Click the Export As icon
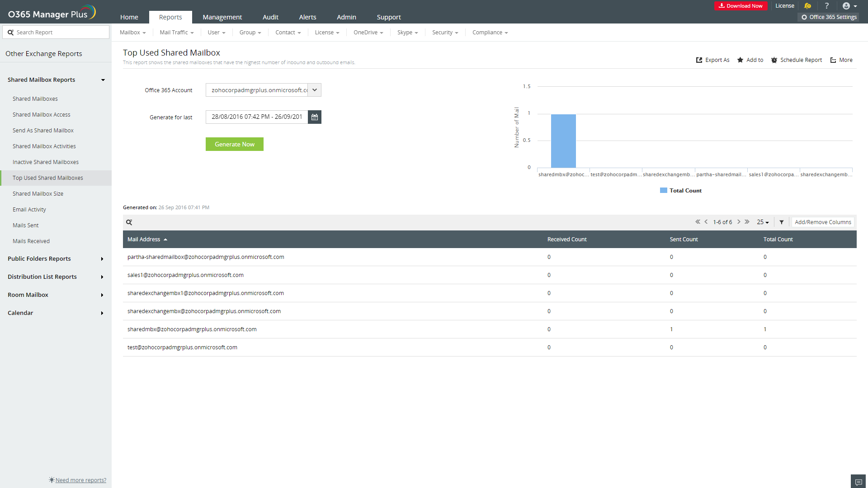Screen dimensions: 868x488 click(x=699, y=60)
